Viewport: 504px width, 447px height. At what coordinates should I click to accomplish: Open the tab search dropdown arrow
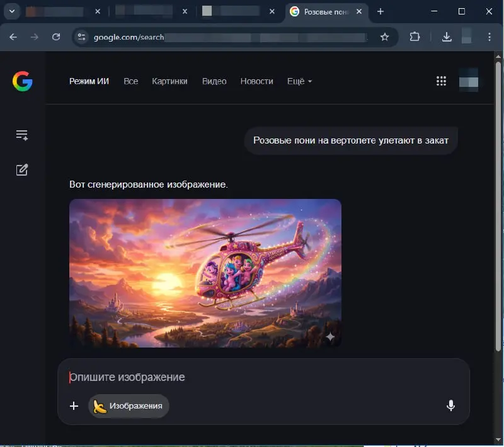12,11
